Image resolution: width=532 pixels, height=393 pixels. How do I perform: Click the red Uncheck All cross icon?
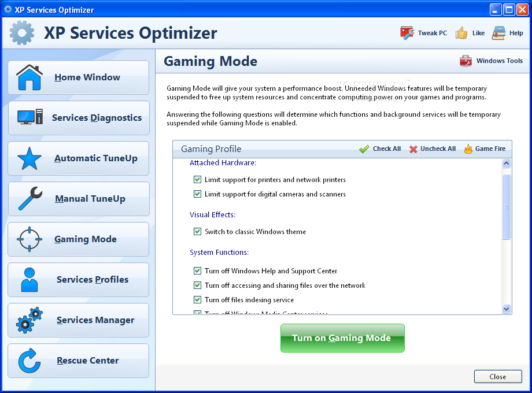coord(413,149)
